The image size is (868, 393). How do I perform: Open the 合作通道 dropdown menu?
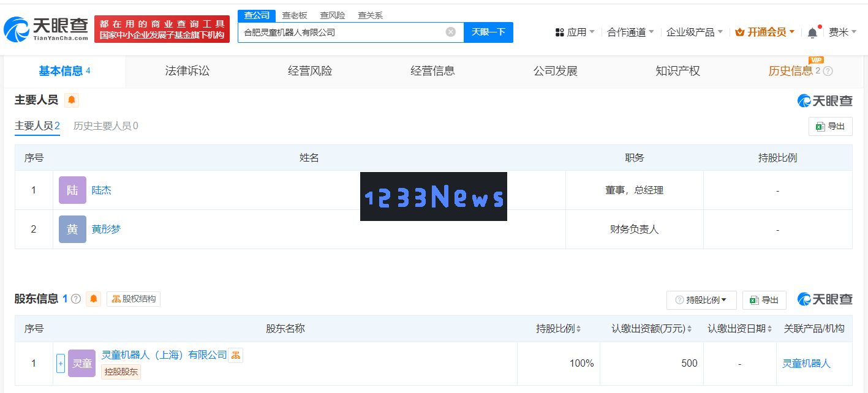630,32
